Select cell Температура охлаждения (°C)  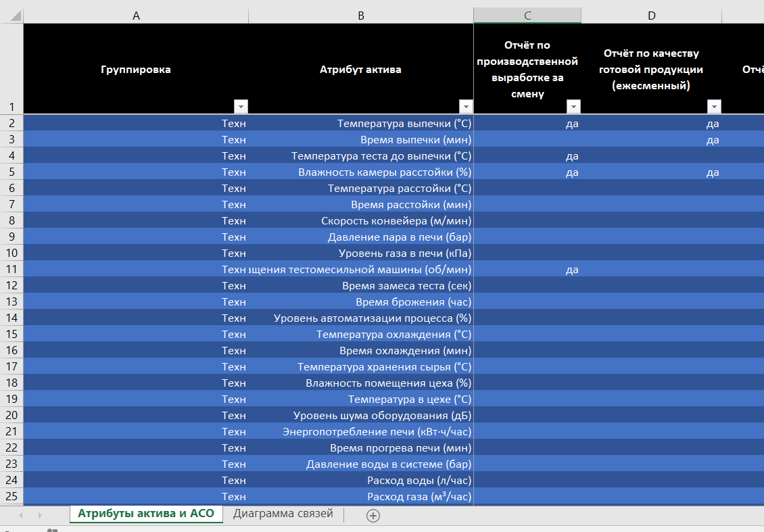(361, 334)
